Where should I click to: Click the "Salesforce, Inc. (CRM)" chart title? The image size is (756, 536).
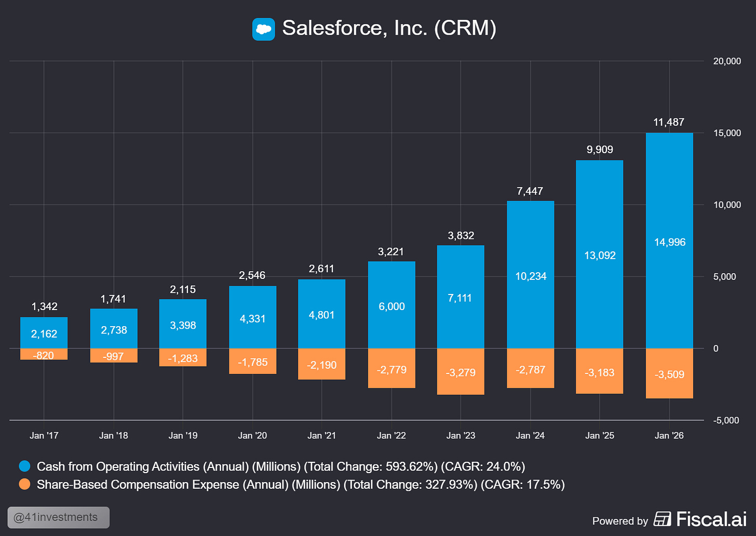389,28
